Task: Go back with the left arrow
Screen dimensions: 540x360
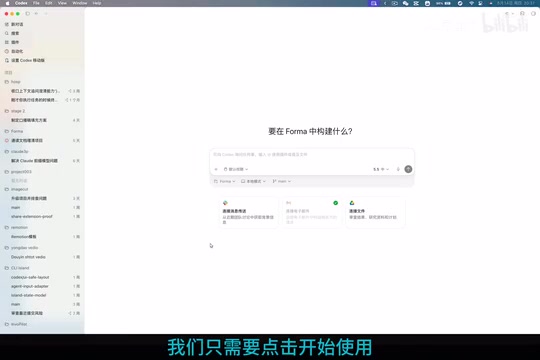Action: (x=36, y=14)
